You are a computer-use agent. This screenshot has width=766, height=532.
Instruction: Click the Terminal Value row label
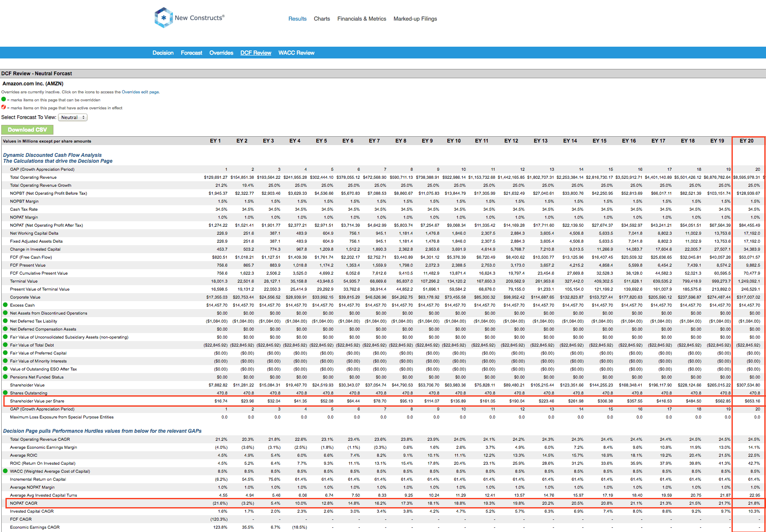[x=24, y=281]
